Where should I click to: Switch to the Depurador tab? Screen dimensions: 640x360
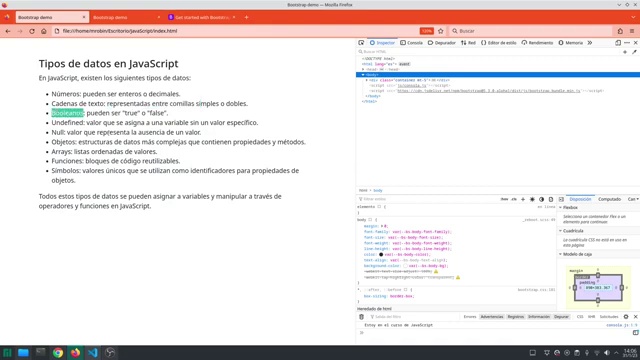pos(442,42)
